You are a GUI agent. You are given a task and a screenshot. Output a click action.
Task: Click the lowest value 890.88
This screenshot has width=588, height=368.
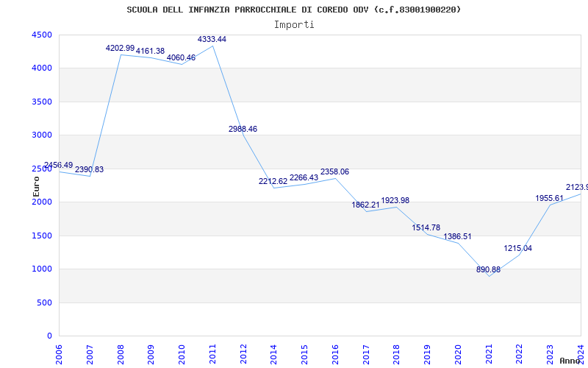coord(488,269)
